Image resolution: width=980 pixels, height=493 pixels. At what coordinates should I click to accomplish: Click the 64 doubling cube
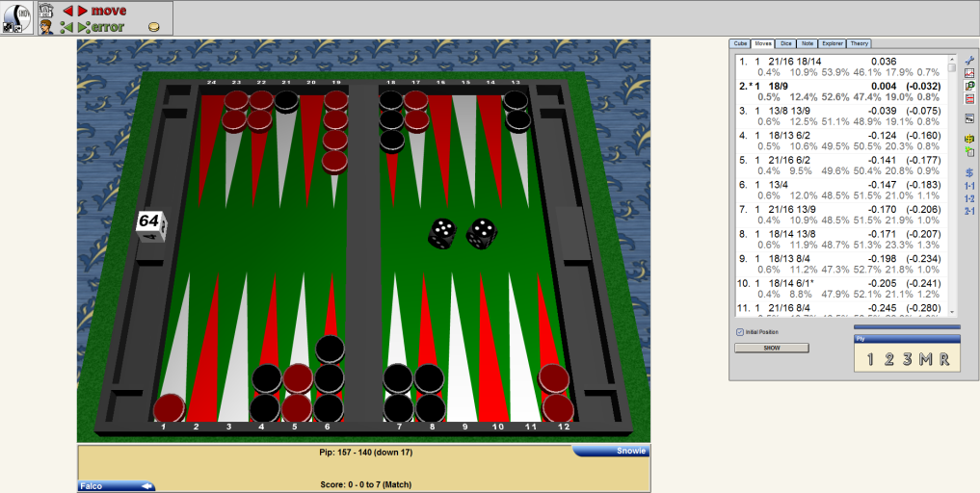(x=149, y=222)
